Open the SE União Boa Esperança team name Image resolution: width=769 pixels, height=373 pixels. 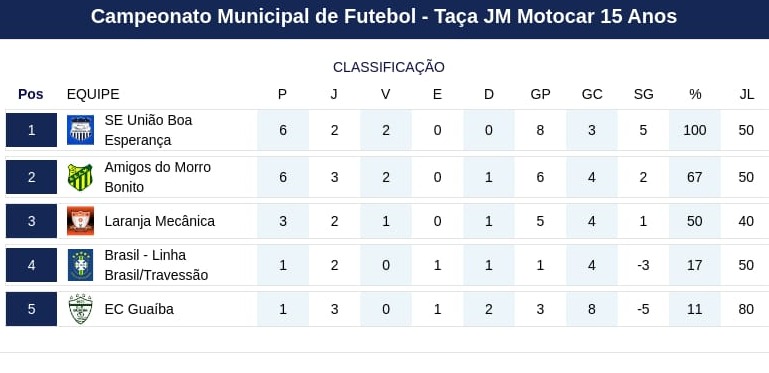[x=148, y=130]
